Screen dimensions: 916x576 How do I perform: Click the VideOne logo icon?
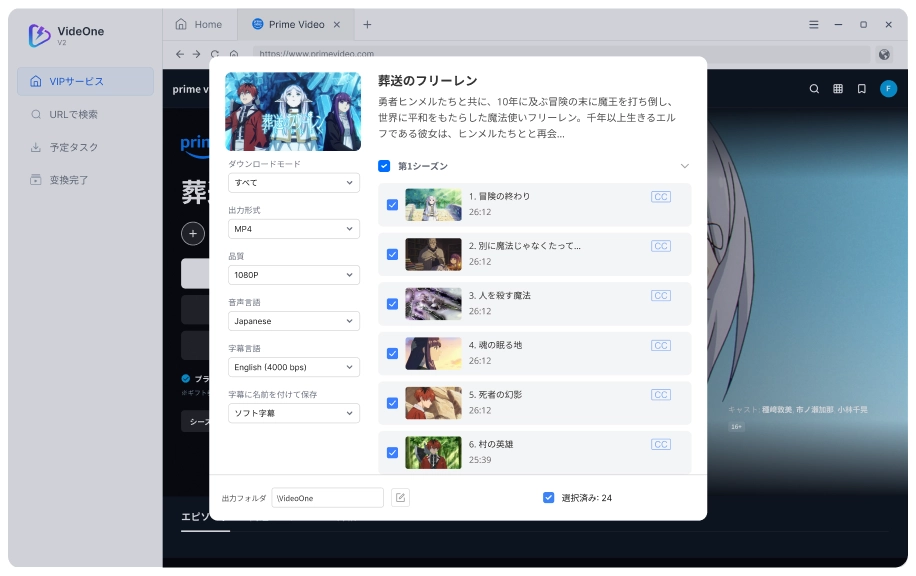39,36
